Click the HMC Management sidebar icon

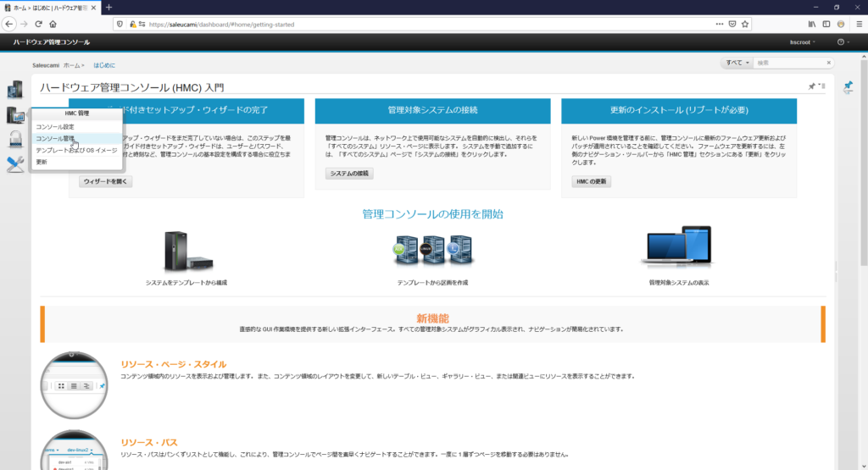pyautogui.click(x=14, y=115)
